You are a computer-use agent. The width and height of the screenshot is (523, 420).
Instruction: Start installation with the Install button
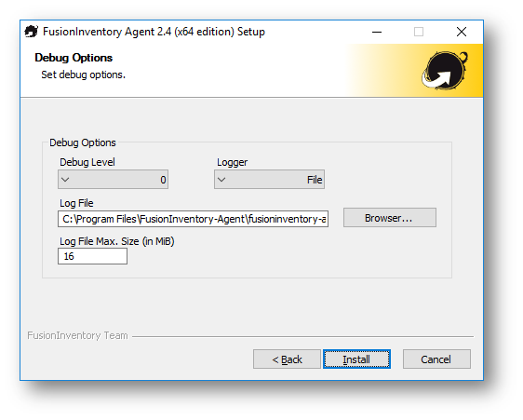[356, 359]
